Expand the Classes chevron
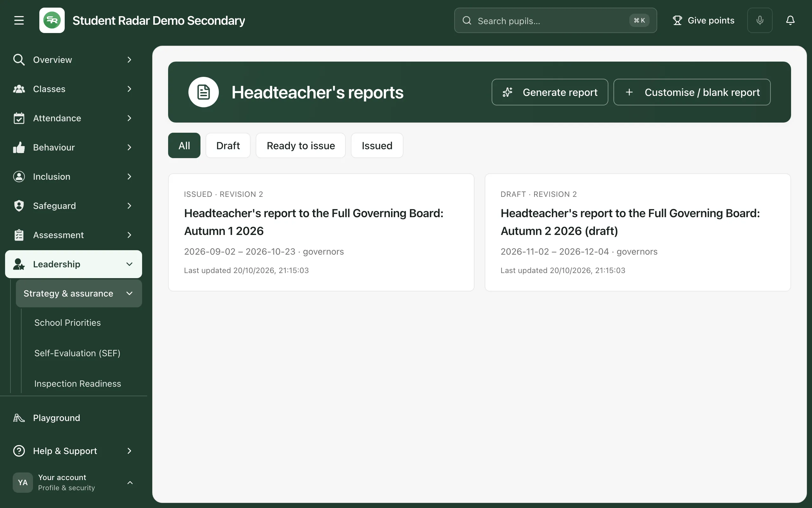Viewport: 812px width, 508px height. tap(129, 89)
